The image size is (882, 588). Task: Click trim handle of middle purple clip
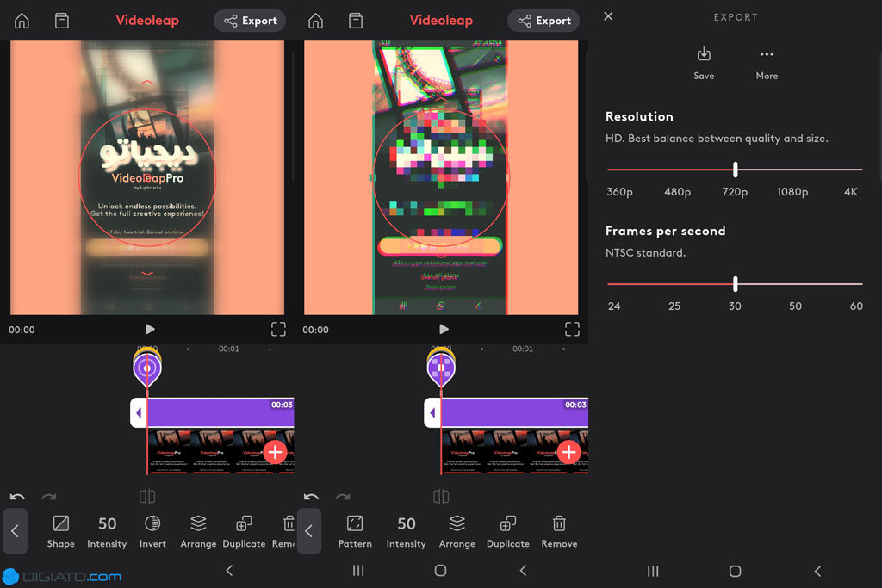(432, 413)
